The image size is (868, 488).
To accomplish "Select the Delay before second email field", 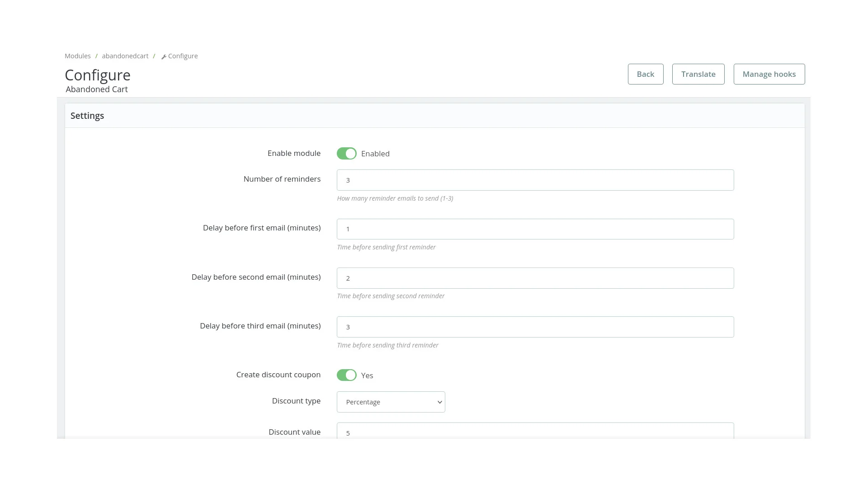I will click(x=535, y=278).
